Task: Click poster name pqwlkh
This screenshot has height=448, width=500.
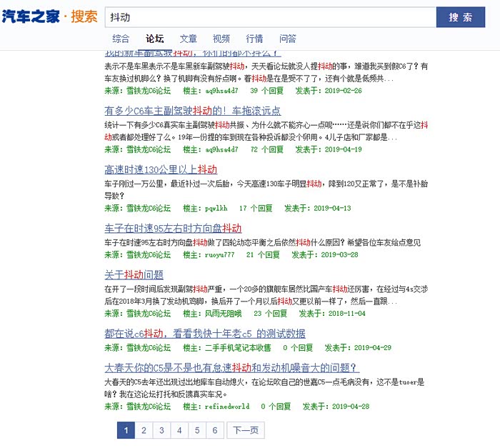Action: 216,208
